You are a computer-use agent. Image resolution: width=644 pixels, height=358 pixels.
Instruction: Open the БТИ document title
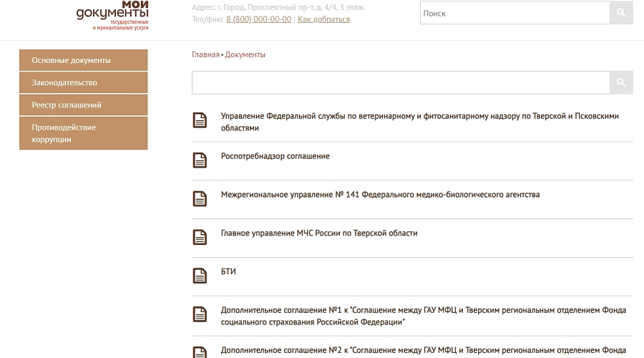coord(228,271)
